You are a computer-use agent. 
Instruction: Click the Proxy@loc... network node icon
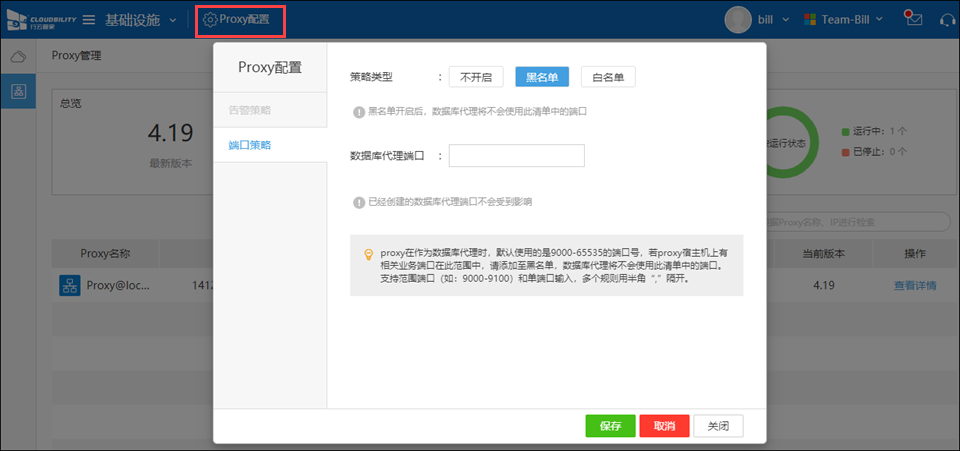[69, 285]
